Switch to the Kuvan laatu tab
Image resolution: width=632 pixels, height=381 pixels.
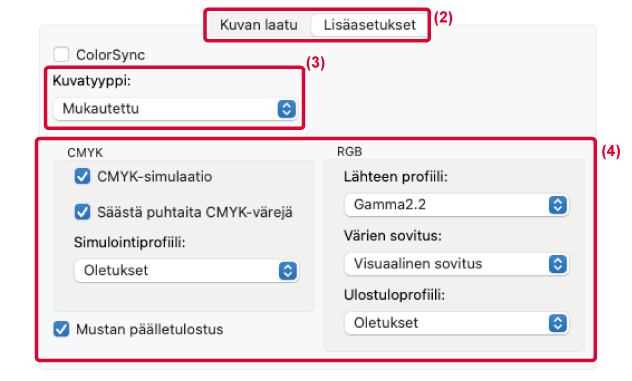pyautogui.click(x=258, y=25)
